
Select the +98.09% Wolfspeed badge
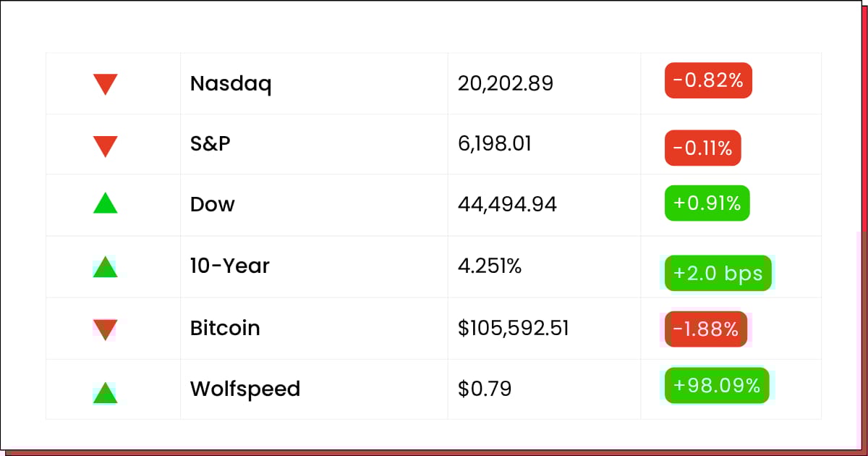[716, 385]
